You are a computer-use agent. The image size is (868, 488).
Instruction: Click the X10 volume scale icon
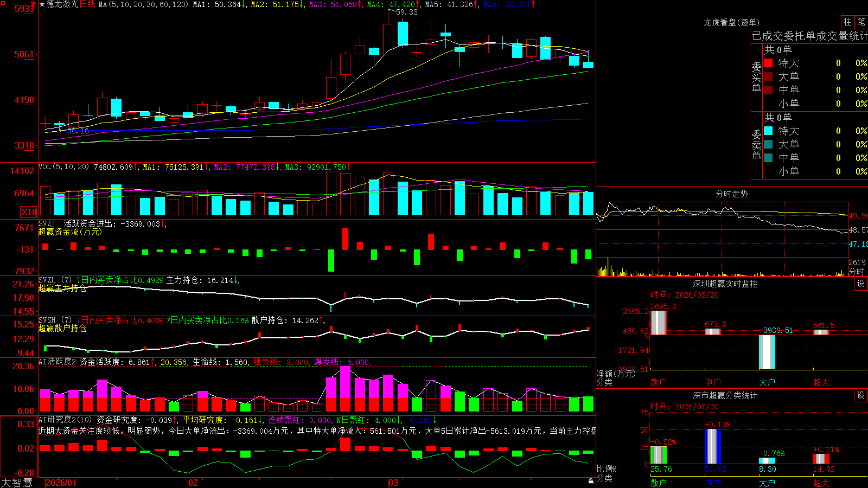29,212
